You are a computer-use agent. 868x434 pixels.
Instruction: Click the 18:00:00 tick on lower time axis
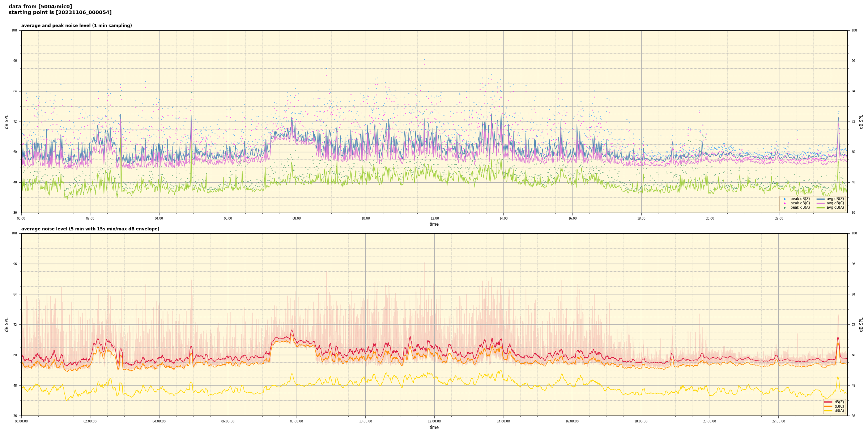[641, 421]
